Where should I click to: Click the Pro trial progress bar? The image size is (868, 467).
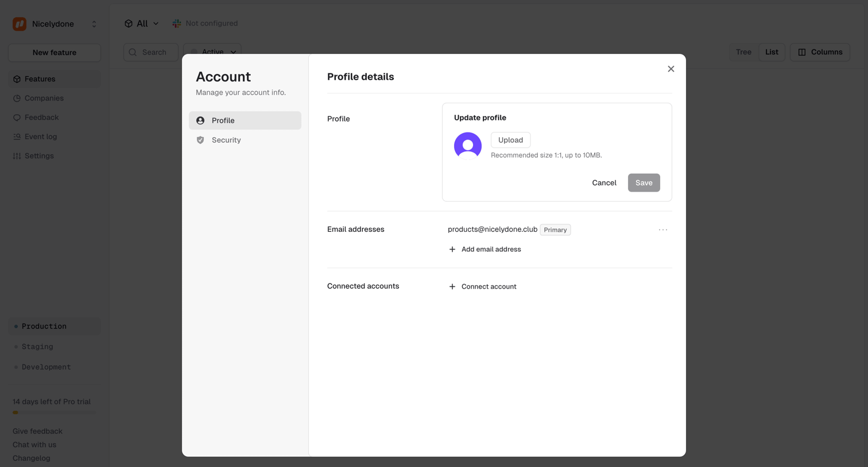point(55,412)
